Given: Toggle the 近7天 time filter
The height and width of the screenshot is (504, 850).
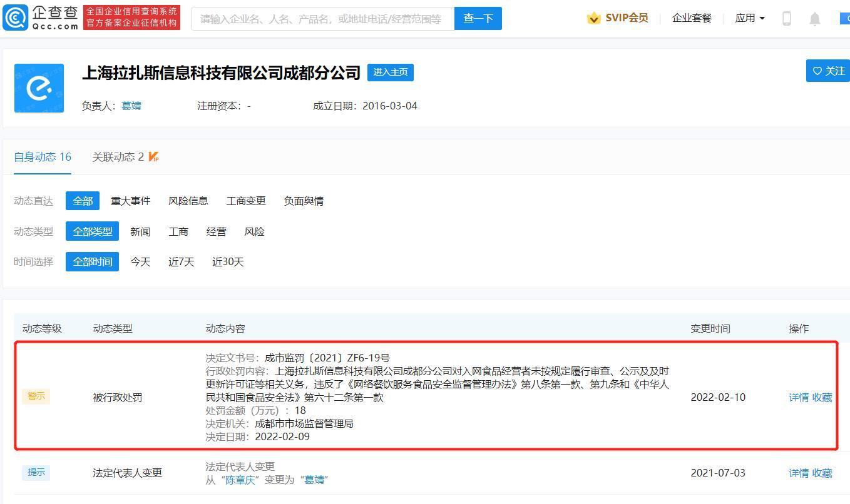Looking at the screenshot, I should pyautogui.click(x=181, y=262).
